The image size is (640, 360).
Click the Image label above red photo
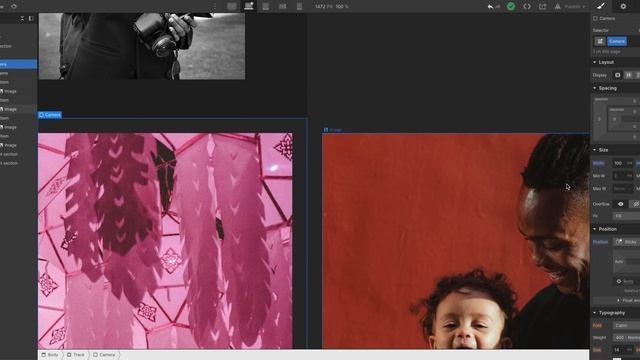coord(333,130)
